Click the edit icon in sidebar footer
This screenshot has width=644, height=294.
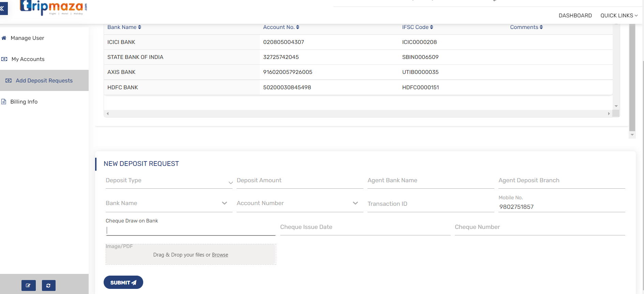(x=28, y=285)
